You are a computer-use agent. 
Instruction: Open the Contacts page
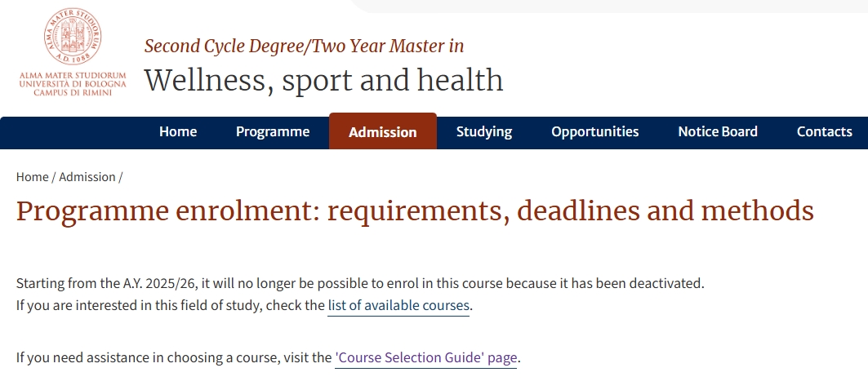coord(824,131)
